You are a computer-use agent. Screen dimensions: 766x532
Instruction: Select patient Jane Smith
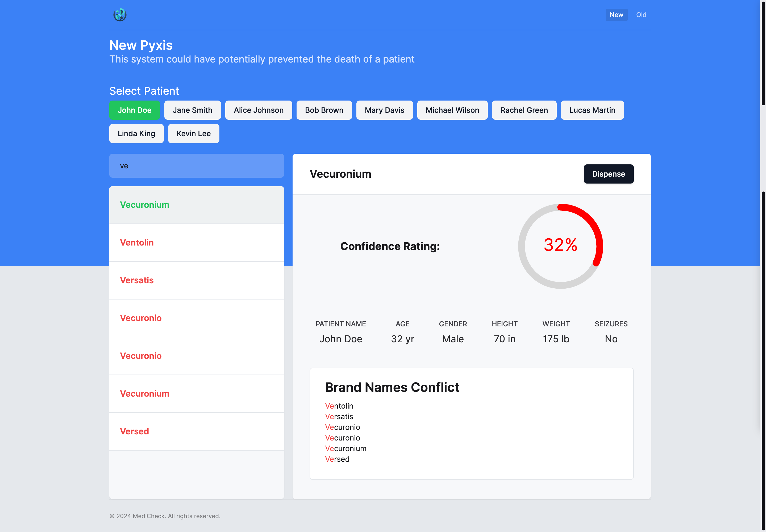click(192, 110)
